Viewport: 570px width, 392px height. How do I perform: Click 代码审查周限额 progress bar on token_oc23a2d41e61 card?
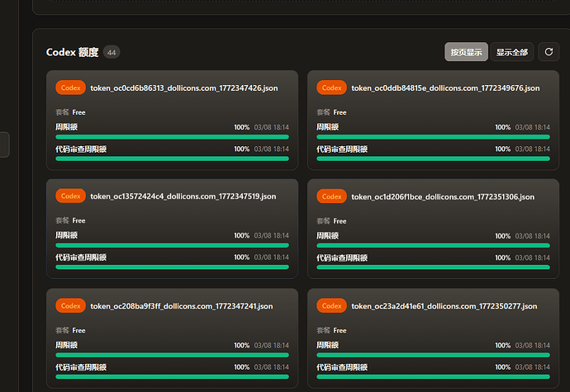pos(434,377)
